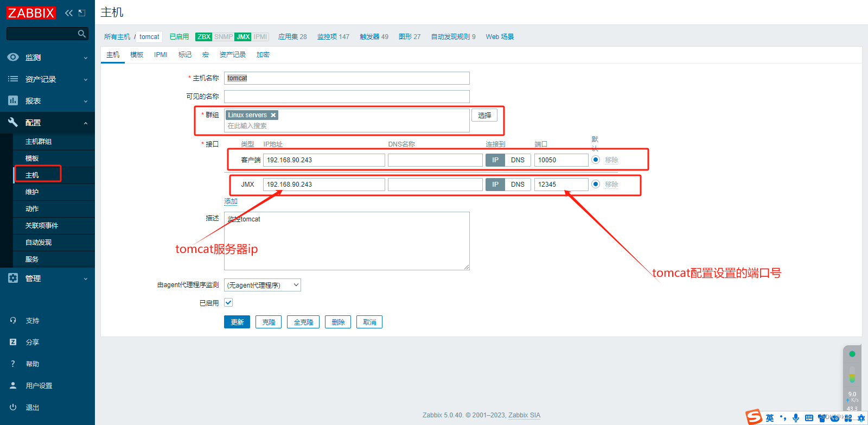
Task: Expand the 管理 menu chevron
Action: click(86, 278)
